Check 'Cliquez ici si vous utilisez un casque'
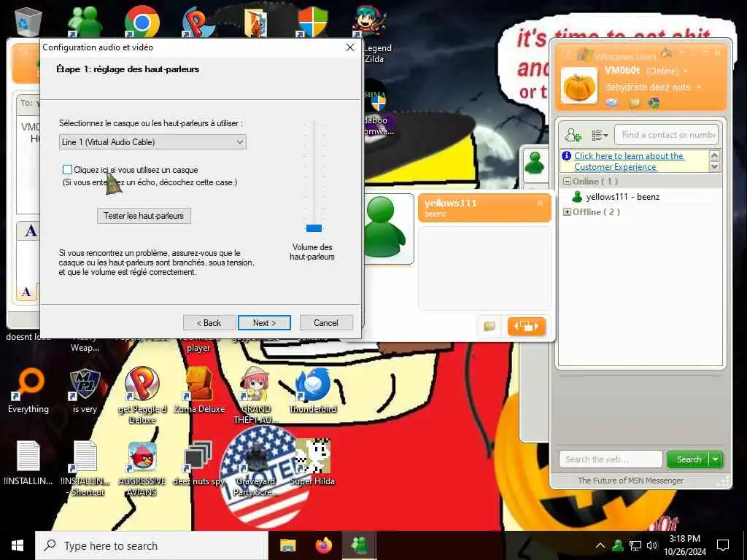 click(x=67, y=169)
